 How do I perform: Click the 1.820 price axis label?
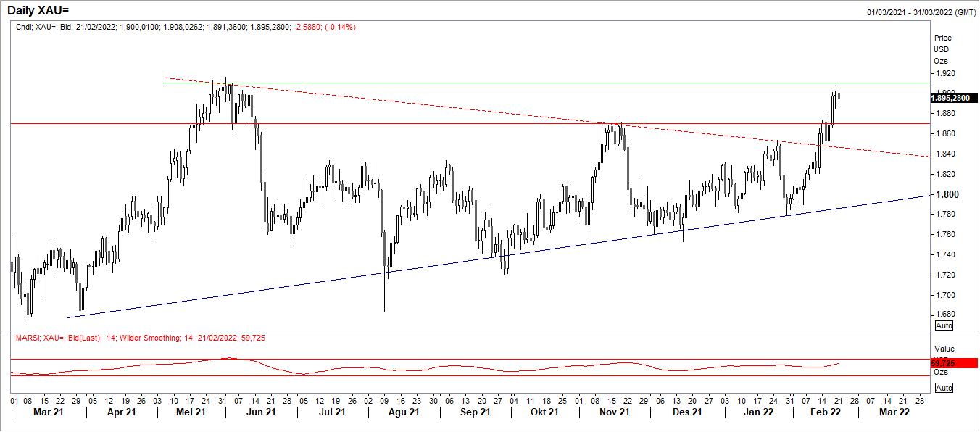tap(944, 175)
